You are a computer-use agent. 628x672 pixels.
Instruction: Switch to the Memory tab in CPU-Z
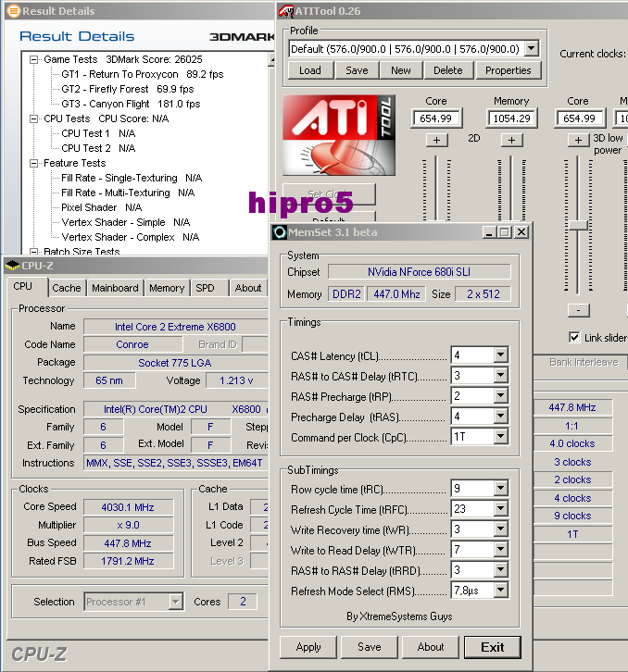click(167, 288)
